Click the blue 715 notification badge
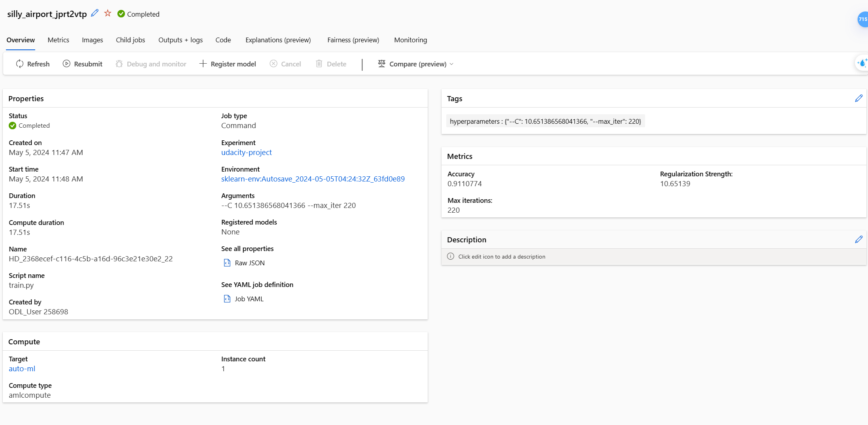The image size is (868, 425). (863, 19)
